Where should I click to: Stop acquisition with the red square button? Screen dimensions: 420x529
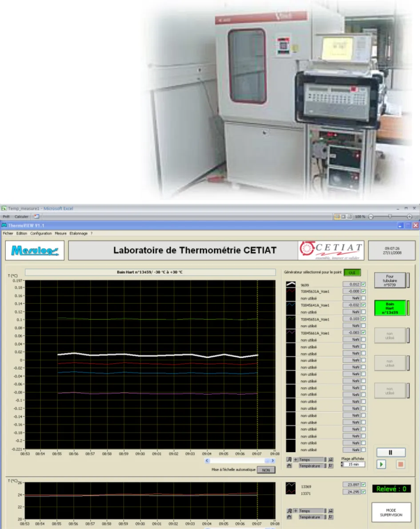(x=400, y=464)
